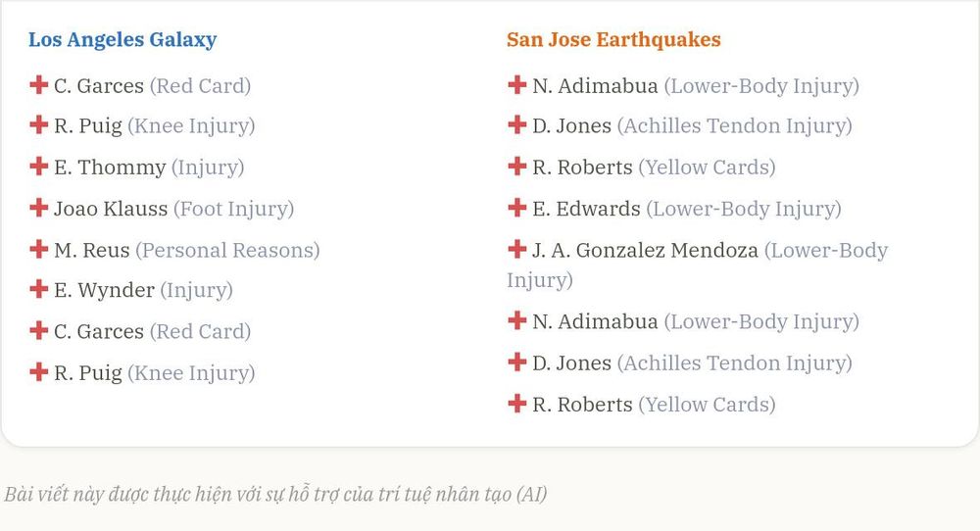The width and height of the screenshot is (980, 531).
Task: Select the topmost Achilles Tendon Injury label
Action: pyautogui.click(x=735, y=126)
